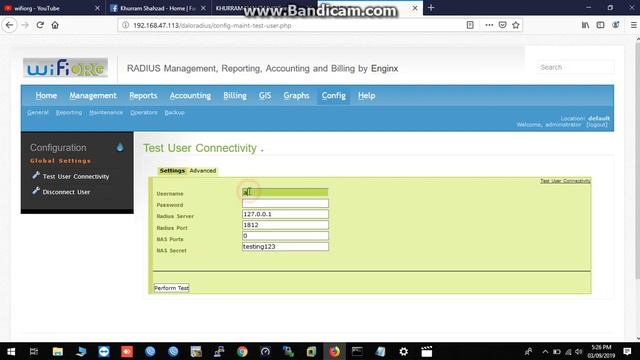Open the Backup submenu link

pos(175,112)
